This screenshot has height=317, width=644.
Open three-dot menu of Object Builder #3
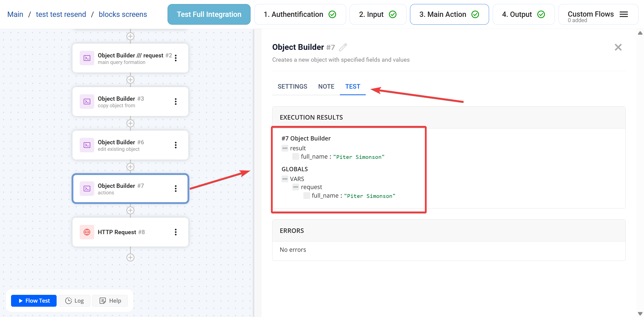click(x=176, y=101)
